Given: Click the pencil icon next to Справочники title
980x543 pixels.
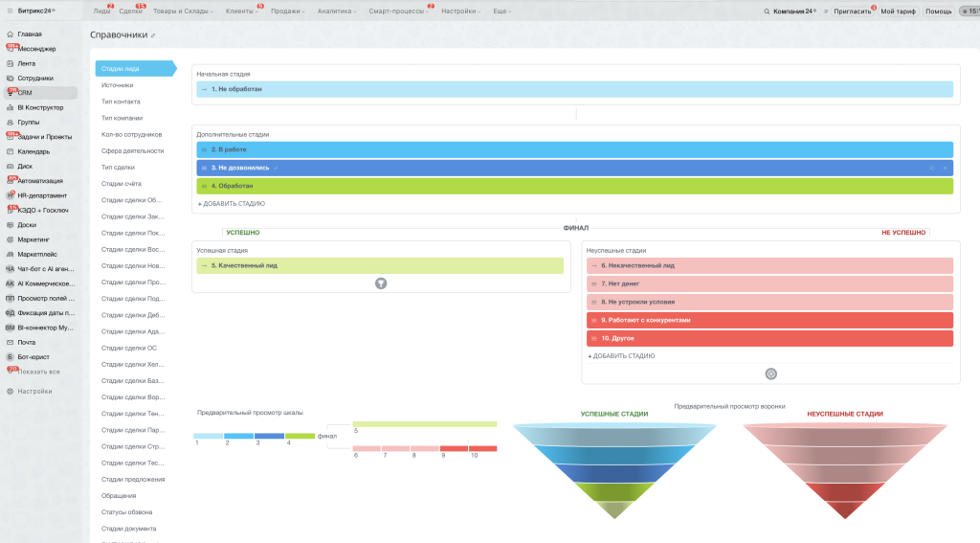Looking at the screenshot, I should click(x=153, y=35).
